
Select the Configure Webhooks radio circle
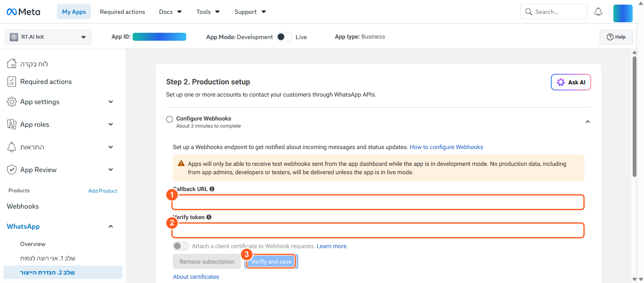169,119
